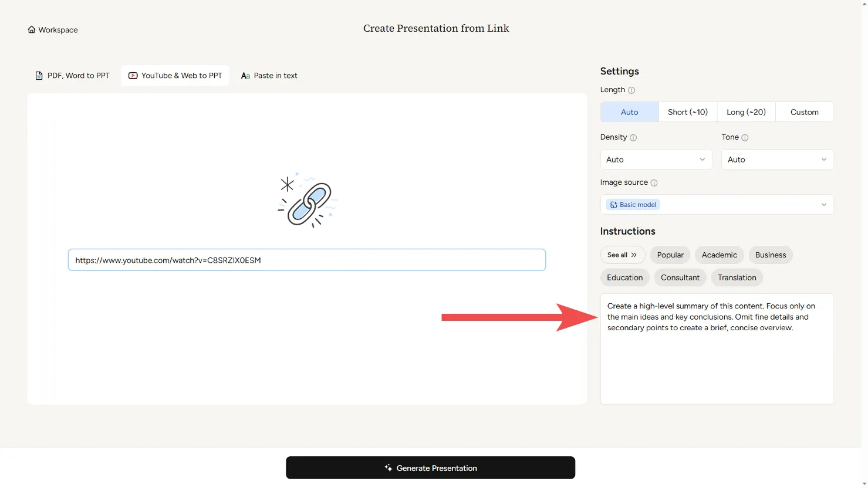This screenshot has height=488, width=868.
Task: Click the chain link illustration
Action: coord(307,201)
